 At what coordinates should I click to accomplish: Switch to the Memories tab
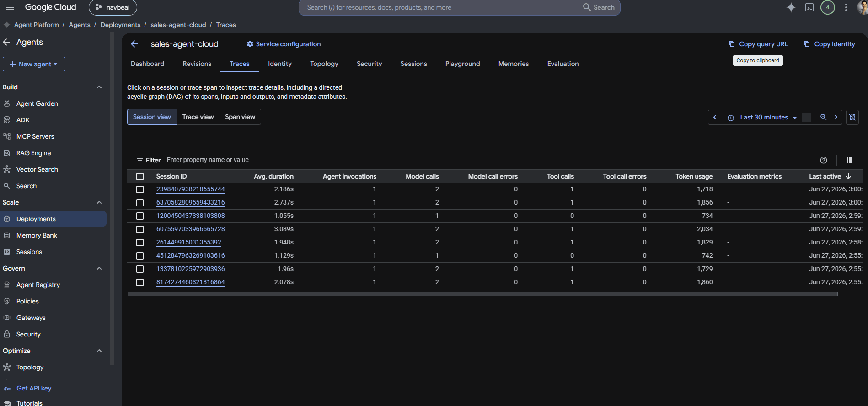pos(513,64)
